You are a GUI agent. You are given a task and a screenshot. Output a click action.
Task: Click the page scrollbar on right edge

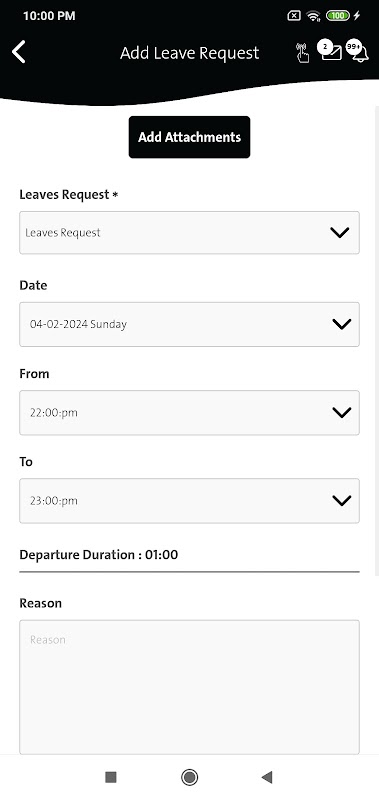tap(376, 341)
